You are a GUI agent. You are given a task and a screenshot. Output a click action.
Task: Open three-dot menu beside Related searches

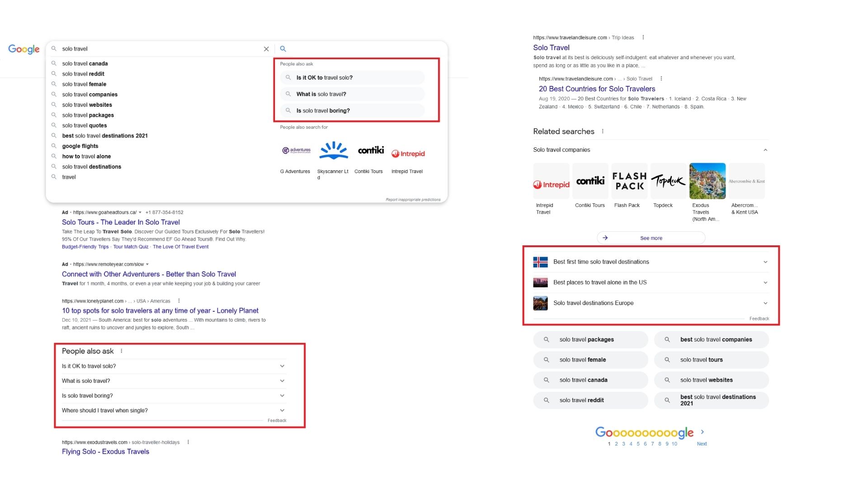point(603,131)
